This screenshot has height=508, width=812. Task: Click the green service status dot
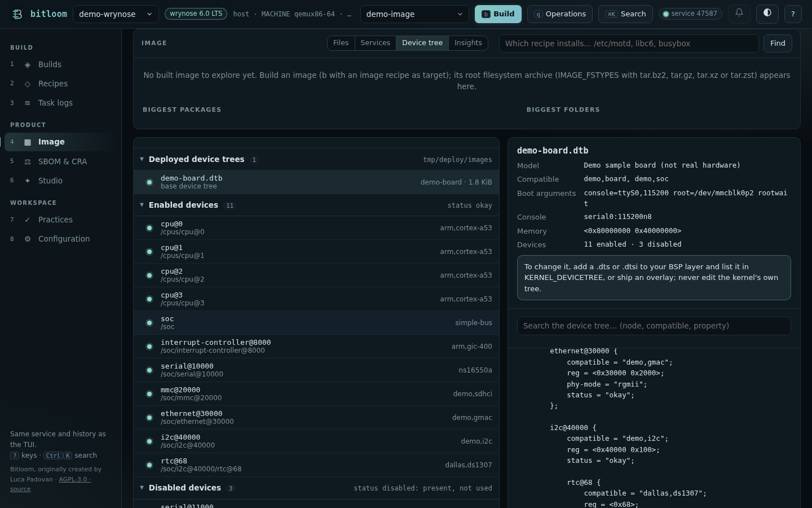point(666,14)
